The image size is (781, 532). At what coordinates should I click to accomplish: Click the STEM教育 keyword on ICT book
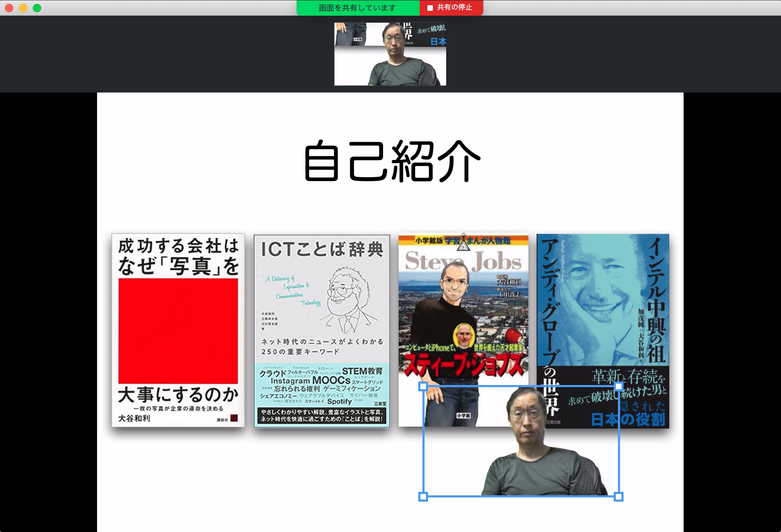click(362, 371)
